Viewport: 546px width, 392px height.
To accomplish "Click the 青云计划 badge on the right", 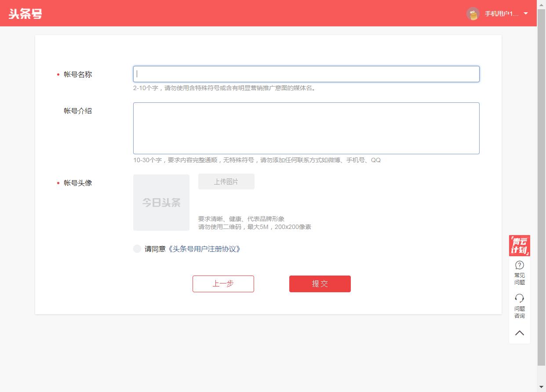I will (x=520, y=245).
